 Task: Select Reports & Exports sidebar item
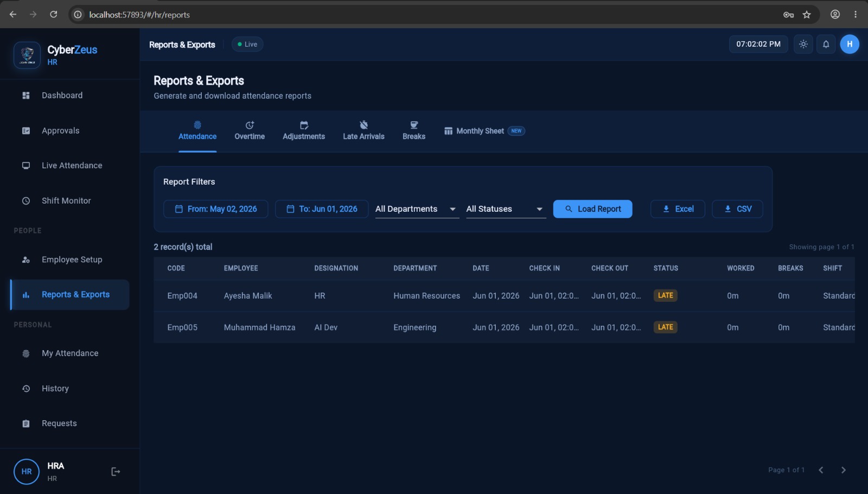pyautogui.click(x=69, y=295)
